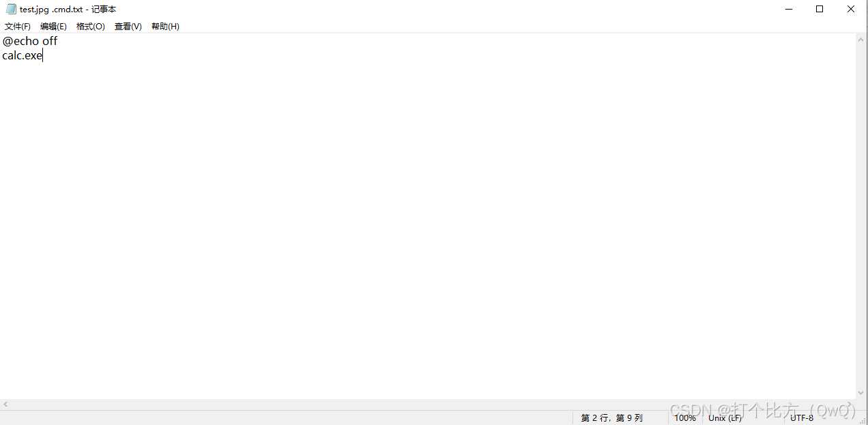Place cursor after "@echo off" text
This screenshot has width=868, height=425.
pyautogui.click(x=58, y=41)
